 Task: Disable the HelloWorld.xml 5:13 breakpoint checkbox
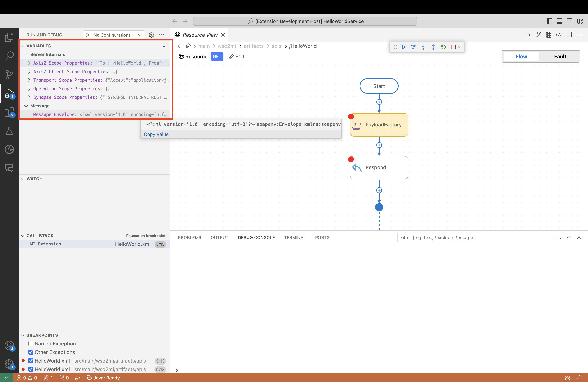click(31, 360)
